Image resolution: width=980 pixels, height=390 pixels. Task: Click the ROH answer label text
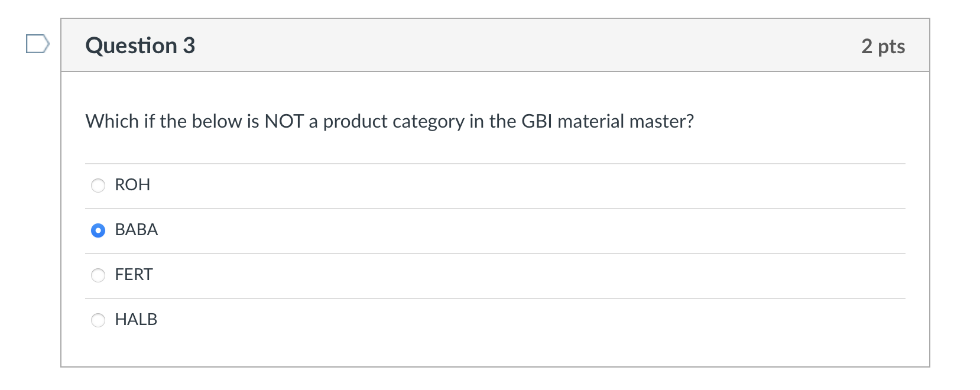pyautogui.click(x=132, y=185)
